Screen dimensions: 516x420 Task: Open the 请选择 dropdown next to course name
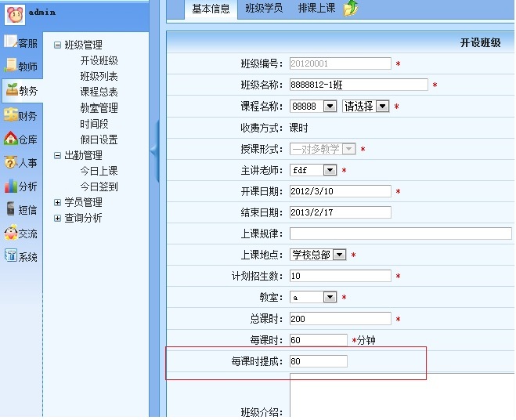pos(366,107)
